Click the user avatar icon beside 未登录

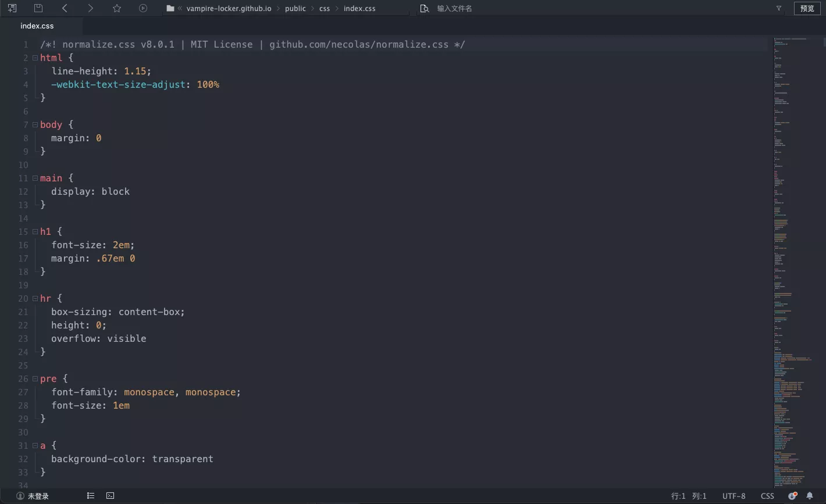[x=20, y=496]
